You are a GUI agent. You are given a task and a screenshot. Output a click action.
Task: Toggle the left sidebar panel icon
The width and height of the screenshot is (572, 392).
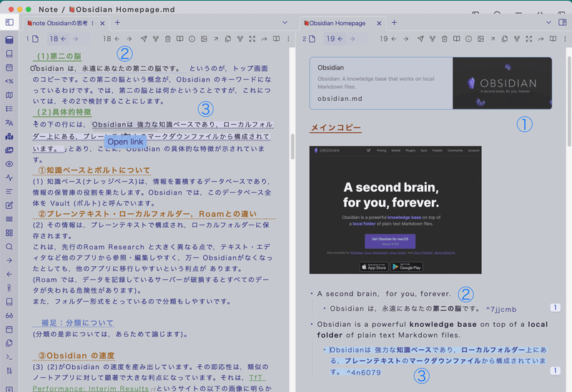9,23
